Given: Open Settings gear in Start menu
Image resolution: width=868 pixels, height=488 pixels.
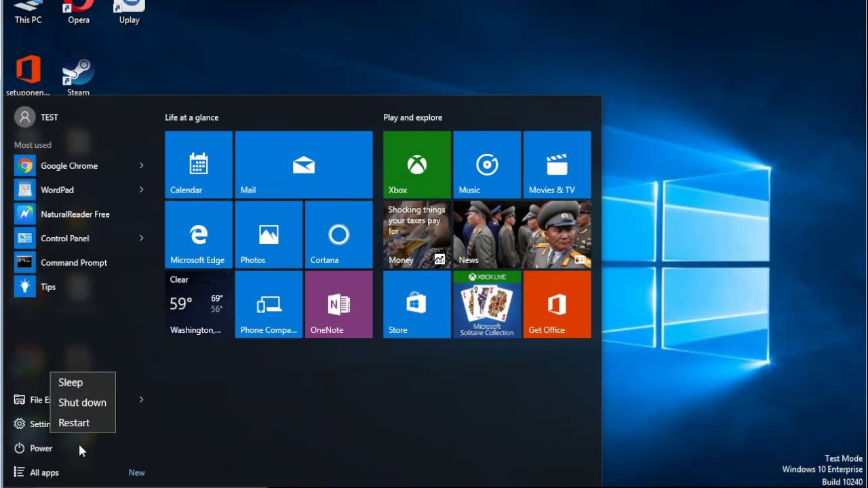Looking at the screenshot, I should coord(20,424).
